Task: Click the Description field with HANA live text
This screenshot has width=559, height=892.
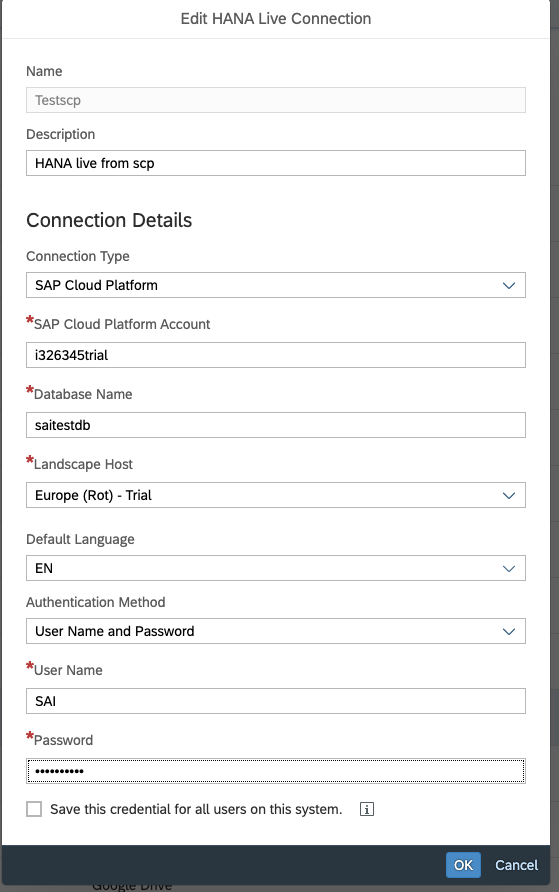Action: click(x=276, y=163)
